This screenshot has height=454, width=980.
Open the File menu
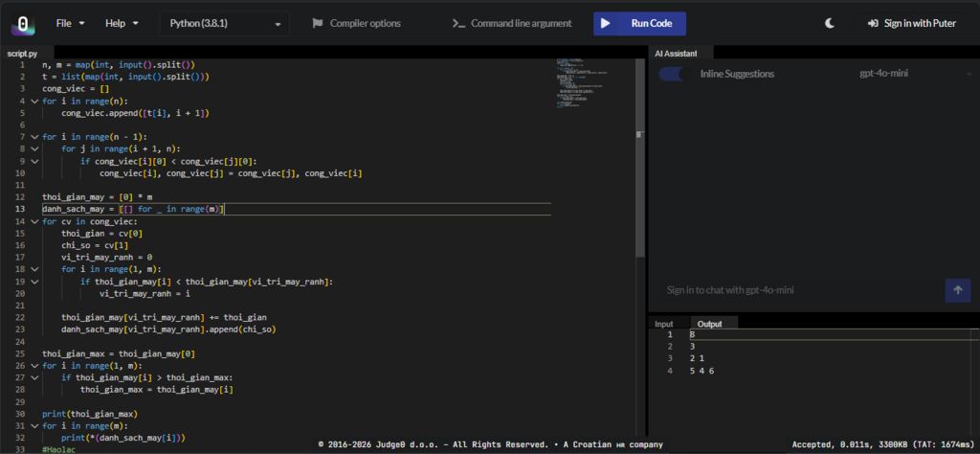click(x=70, y=23)
